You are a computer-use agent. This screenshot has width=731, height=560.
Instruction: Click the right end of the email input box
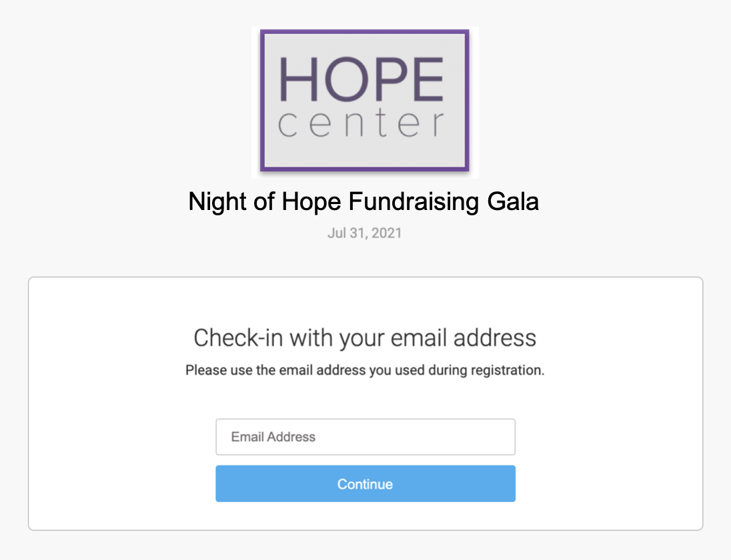coord(504,437)
